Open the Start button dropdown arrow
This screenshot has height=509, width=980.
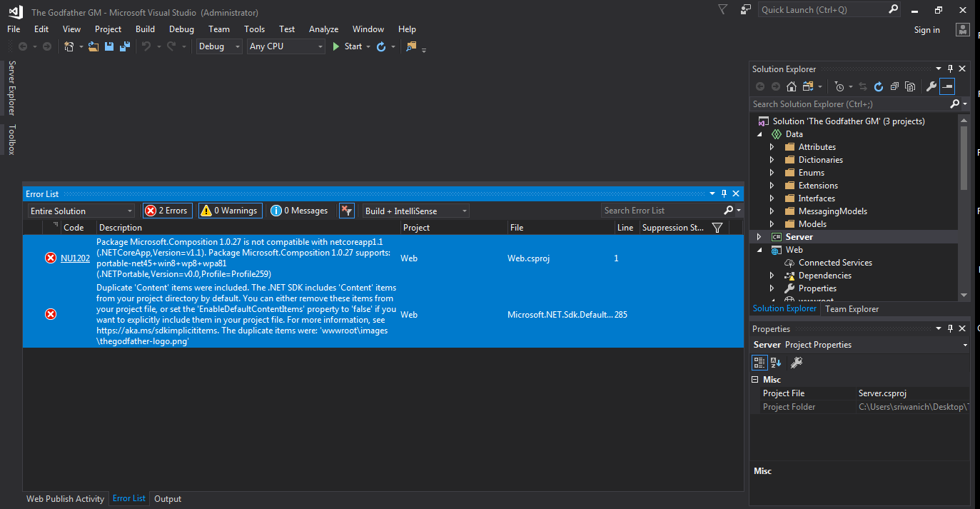click(368, 46)
